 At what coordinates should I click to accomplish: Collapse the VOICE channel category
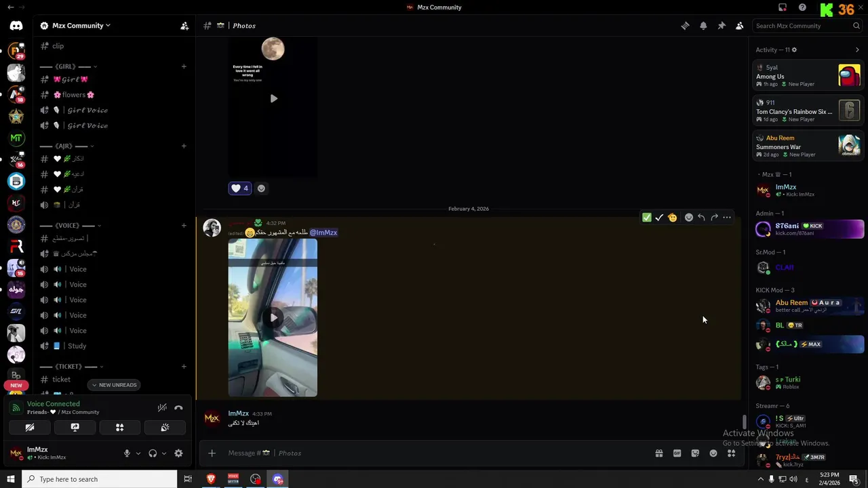(70, 225)
